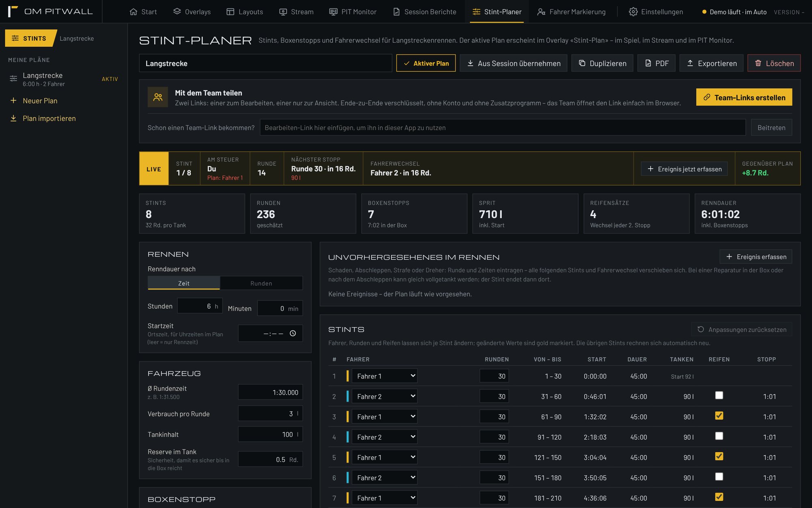Uncheck the Reifen checkbox for stint 7
812x508 pixels.
pos(719,497)
